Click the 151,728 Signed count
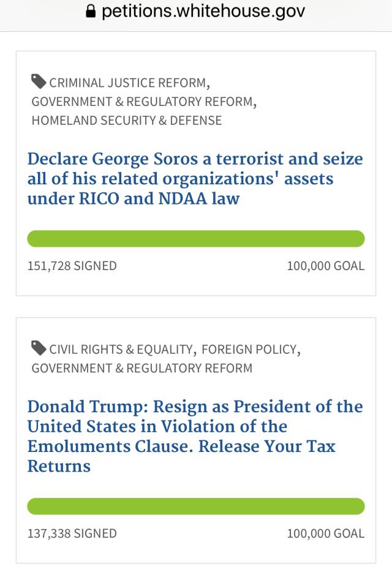 pyautogui.click(x=72, y=266)
